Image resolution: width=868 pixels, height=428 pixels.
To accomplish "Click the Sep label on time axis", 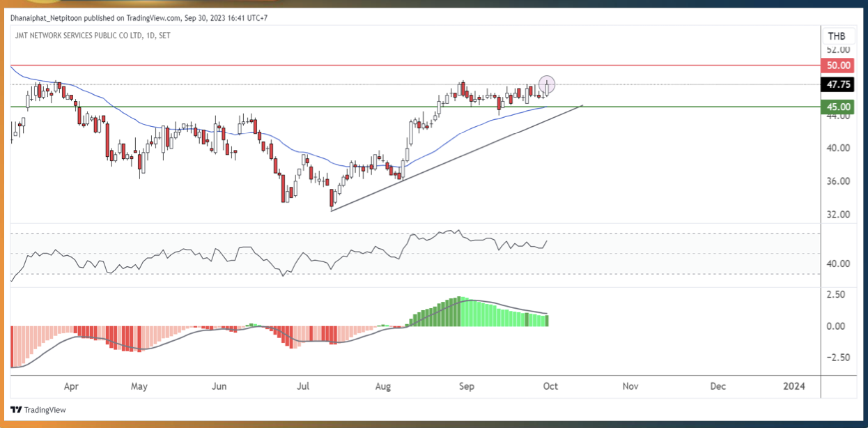I will (467, 386).
